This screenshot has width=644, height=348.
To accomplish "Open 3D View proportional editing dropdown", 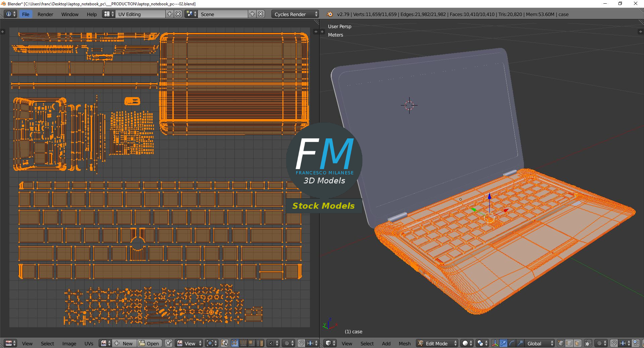I will pyautogui.click(x=601, y=343).
